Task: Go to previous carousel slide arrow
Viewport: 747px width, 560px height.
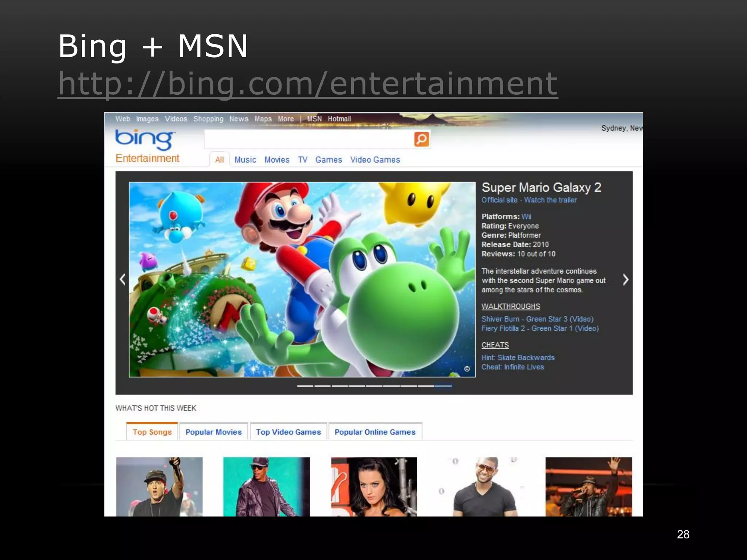Action: pyautogui.click(x=123, y=280)
